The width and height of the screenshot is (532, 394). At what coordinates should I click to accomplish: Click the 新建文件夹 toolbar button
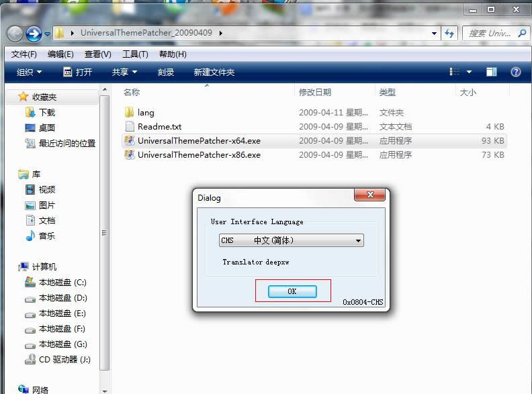214,72
